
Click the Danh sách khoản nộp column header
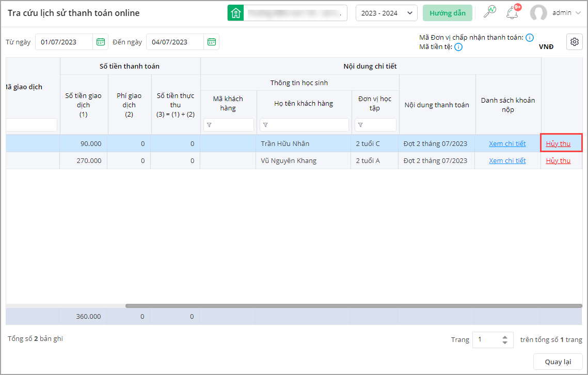pos(508,105)
